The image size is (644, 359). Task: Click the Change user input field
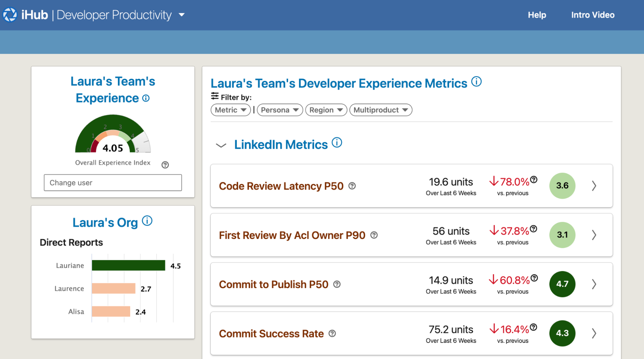113,183
